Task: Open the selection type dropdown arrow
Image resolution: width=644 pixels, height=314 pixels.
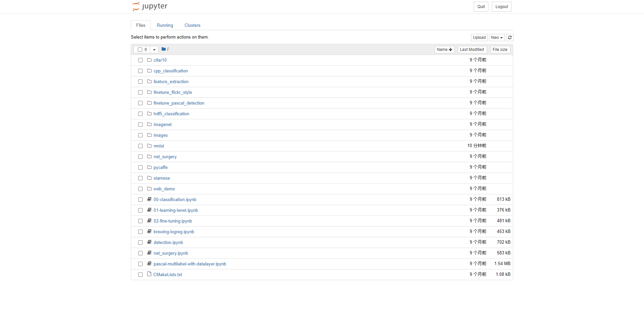Action: point(154,50)
